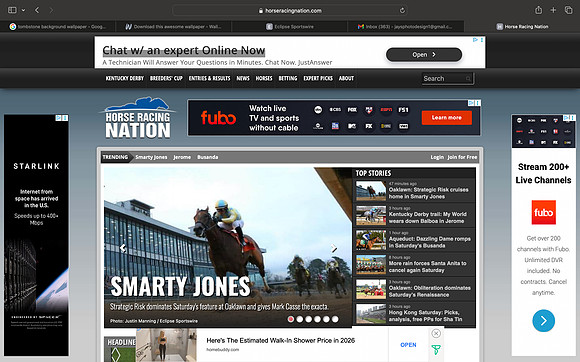580x362 pixels.
Task: Click OPEN in homebuddy shower ad
Action: pyautogui.click(x=408, y=345)
